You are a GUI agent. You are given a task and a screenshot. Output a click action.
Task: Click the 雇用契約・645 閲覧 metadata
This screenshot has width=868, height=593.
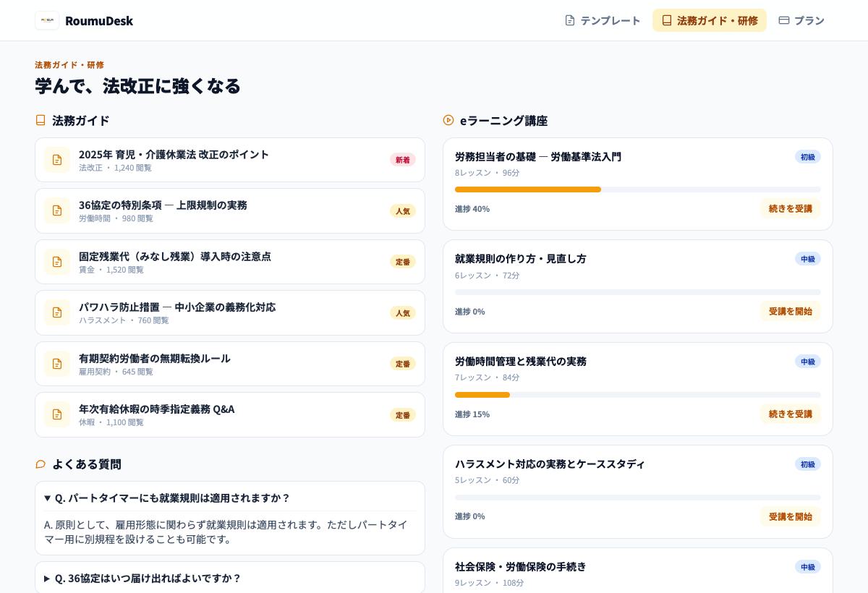116,372
